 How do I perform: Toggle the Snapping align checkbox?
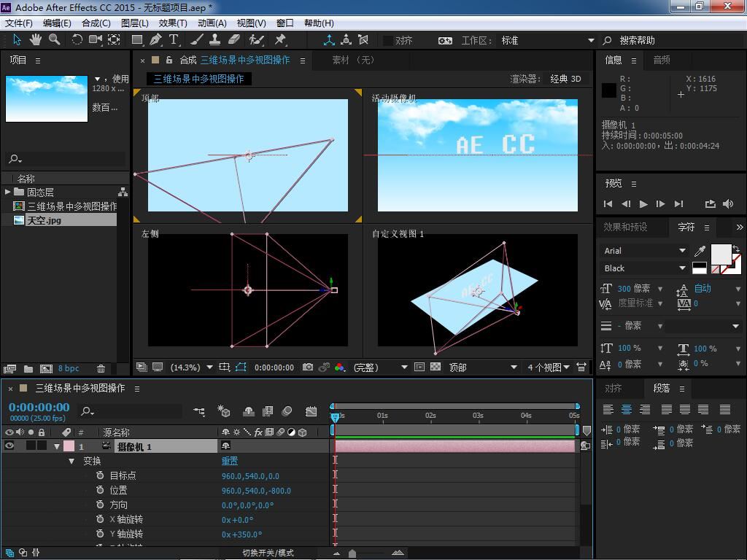pyautogui.click(x=388, y=41)
